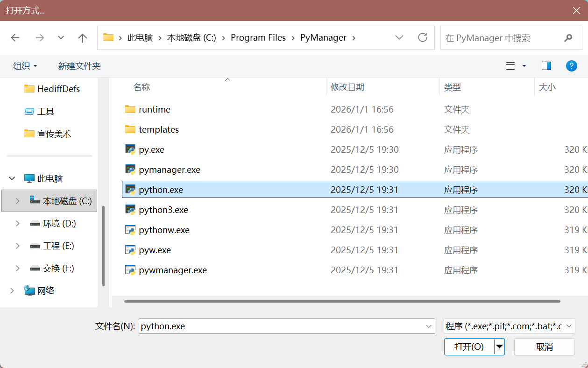Open the 打开 button's split dropdown arrow

pyautogui.click(x=499, y=347)
